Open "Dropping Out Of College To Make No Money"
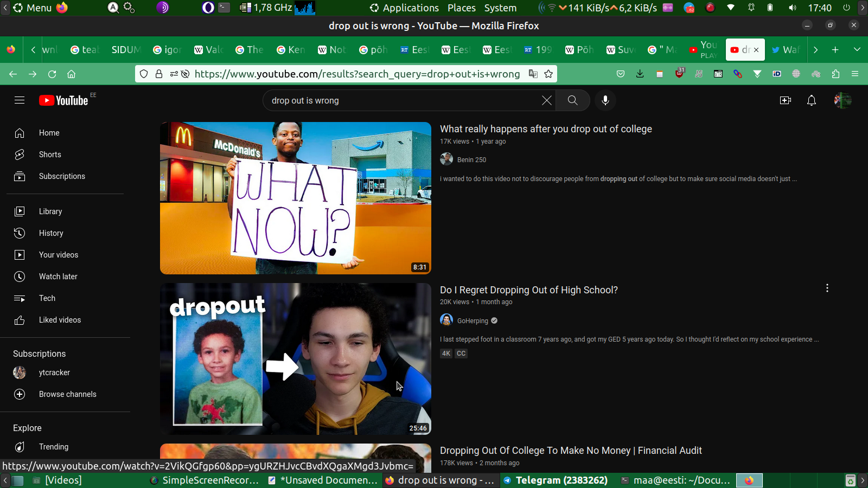Image resolution: width=868 pixels, height=488 pixels. point(571,451)
